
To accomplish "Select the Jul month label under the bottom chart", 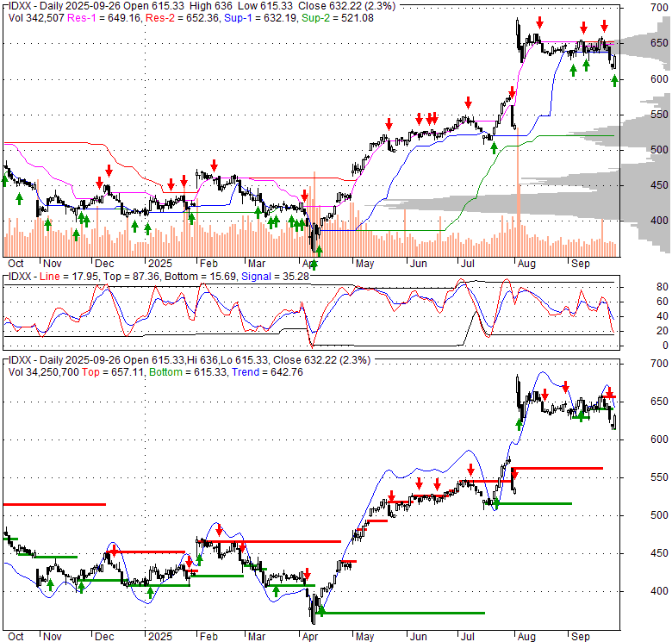I will (x=467, y=637).
